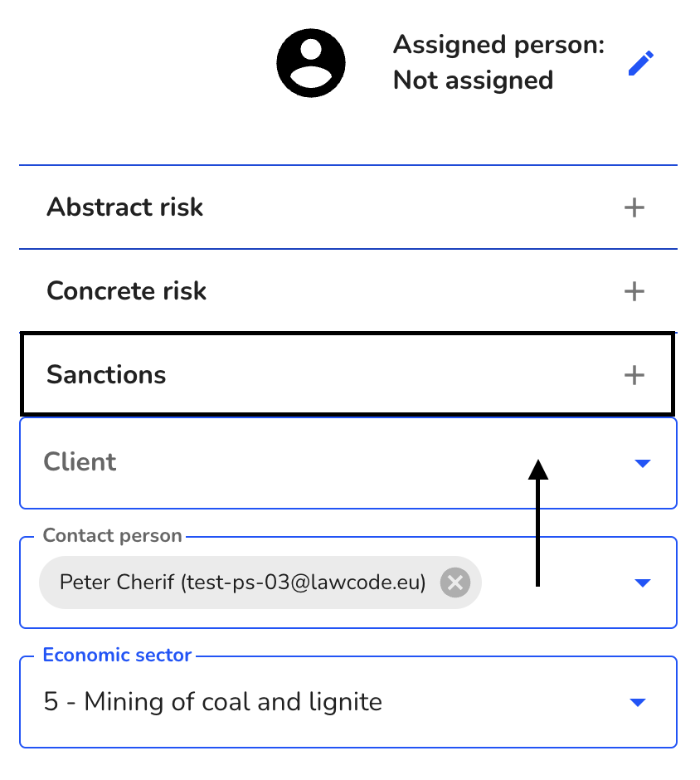Click the 'Assigned person: Not assigned' text
This screenshot has width=700, height=780.
click(x=498, y=63)
